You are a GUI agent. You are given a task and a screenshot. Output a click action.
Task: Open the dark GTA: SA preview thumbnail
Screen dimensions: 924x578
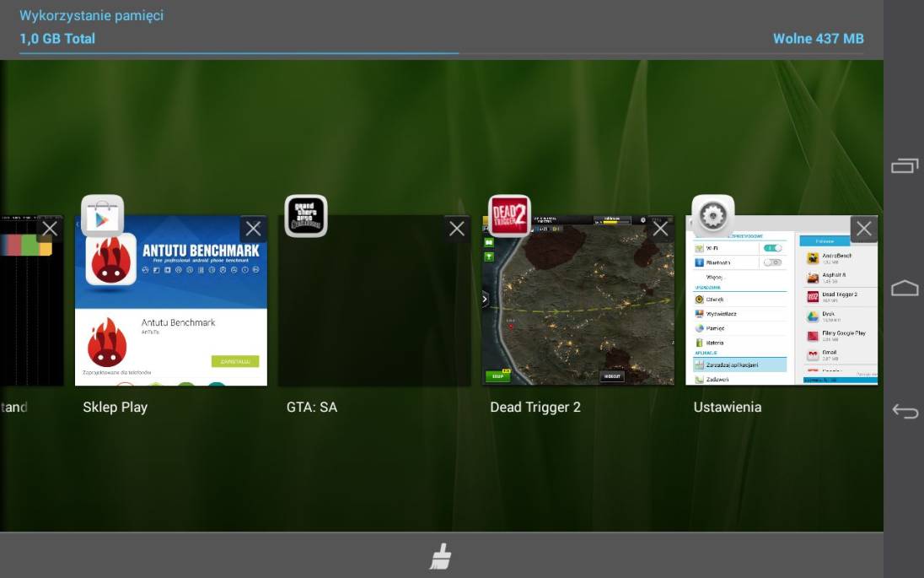click(x=374, y=300)
